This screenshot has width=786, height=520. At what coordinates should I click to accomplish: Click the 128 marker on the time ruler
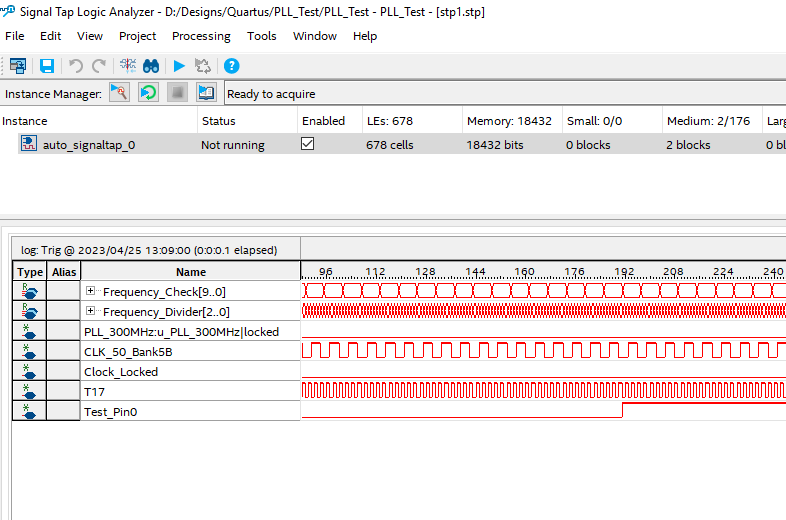click(425, 271)
